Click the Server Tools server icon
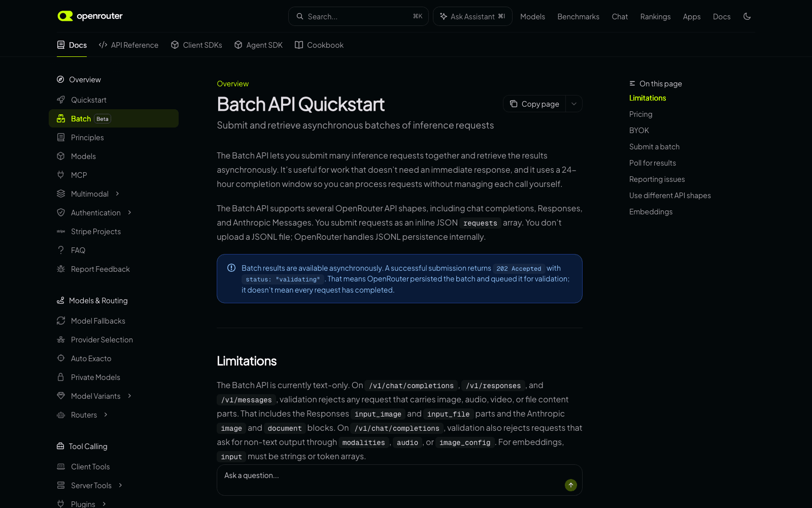 tap(61, 485)
